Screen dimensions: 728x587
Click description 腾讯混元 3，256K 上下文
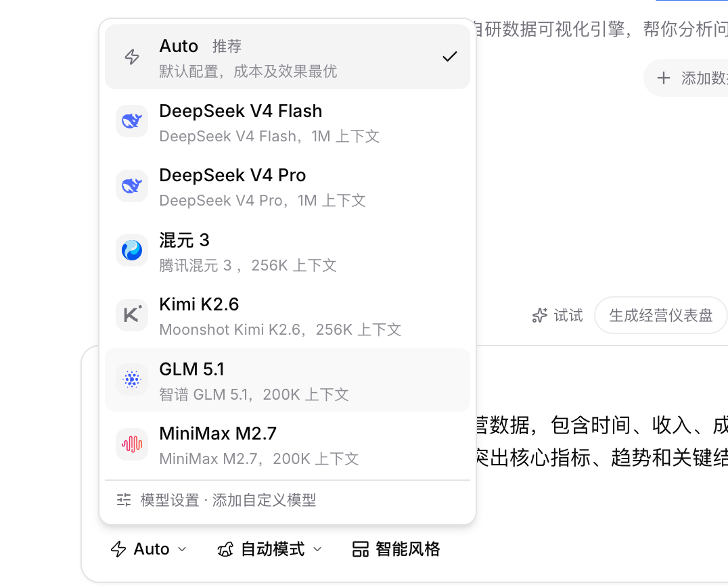pos(248,265)
